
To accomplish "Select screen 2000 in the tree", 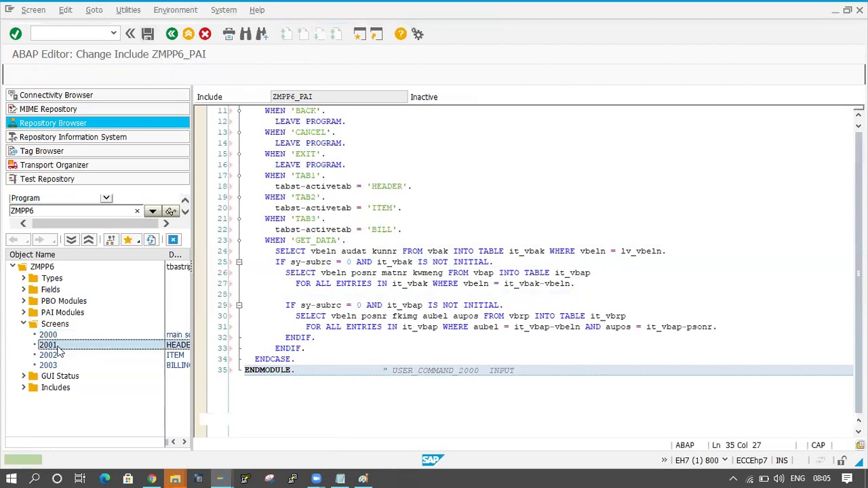I will [48, 335].
